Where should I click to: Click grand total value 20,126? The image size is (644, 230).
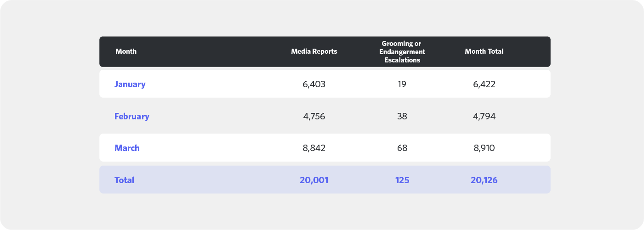(x=484, y=180)
